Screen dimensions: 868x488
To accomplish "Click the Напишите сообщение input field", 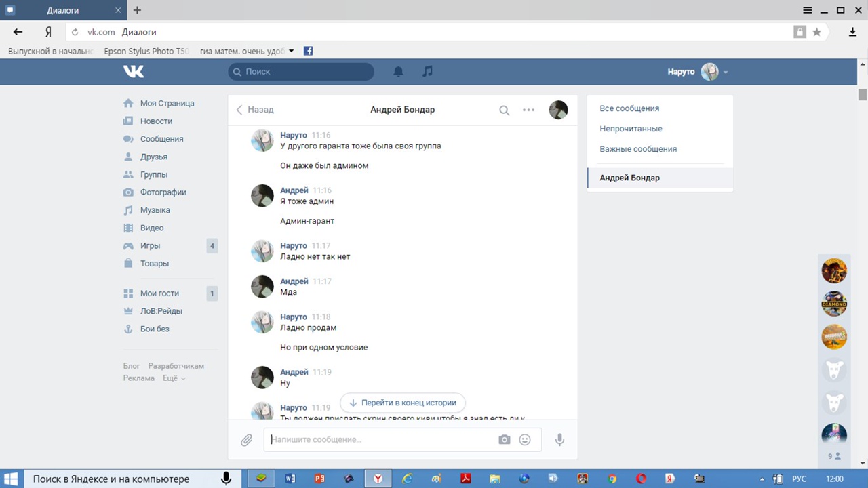I will [x=380, y=439].
